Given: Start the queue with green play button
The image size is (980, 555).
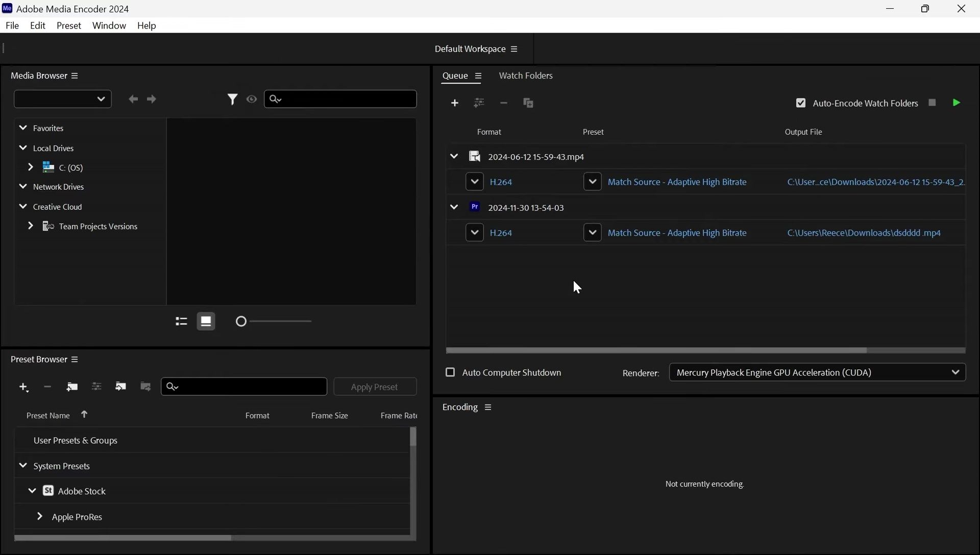Looking at the screenshot, I should pos(957,103).
